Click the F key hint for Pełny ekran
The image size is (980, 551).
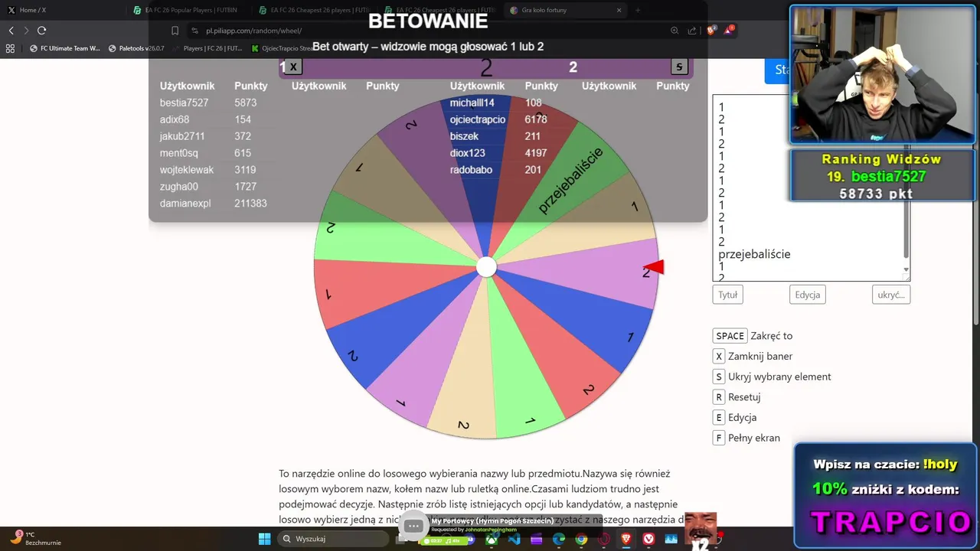click(x=719, y=438)
